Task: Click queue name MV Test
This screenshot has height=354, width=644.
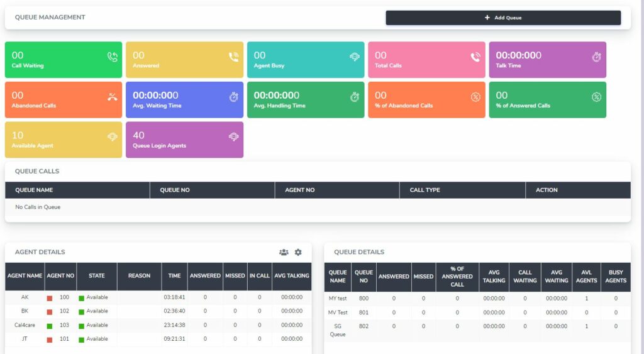Action: [338, 313]
